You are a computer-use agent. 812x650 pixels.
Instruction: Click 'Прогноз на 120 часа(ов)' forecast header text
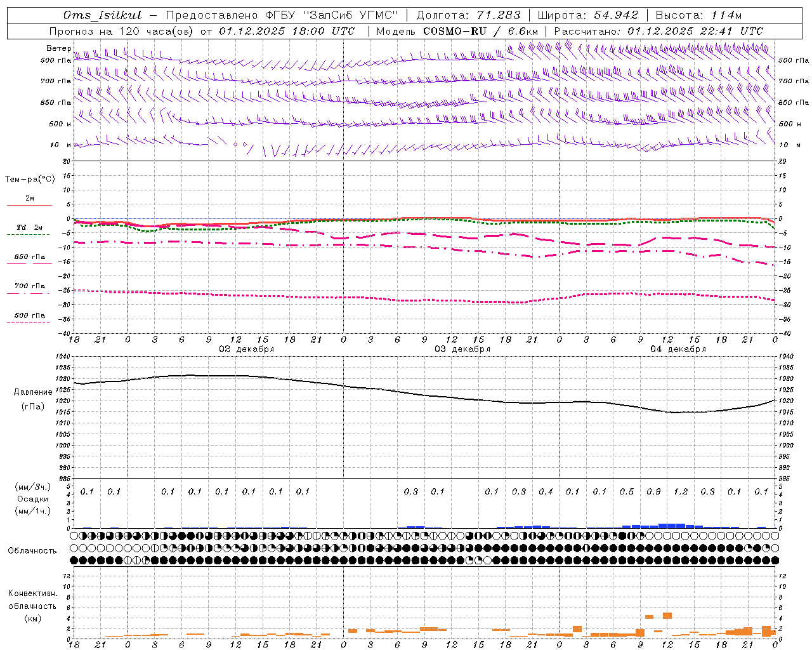121,31
